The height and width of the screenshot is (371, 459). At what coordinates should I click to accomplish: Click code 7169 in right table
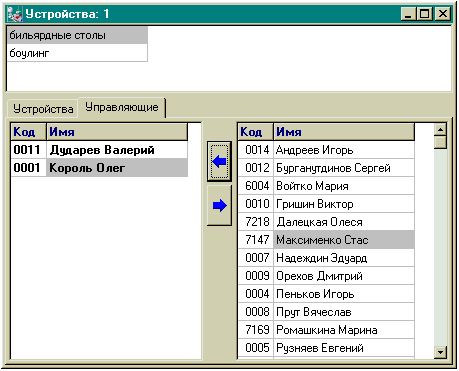(x=256, y=330)
